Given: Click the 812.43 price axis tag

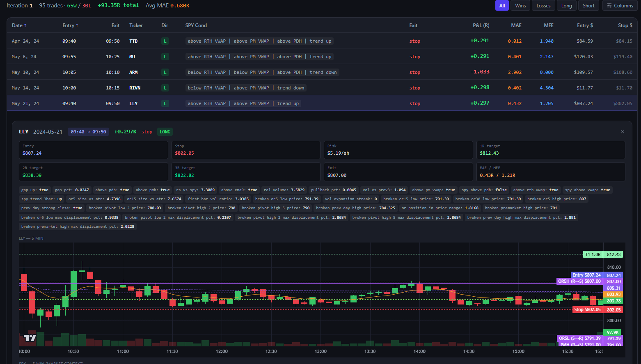Looking at the screenshot, I should pyautogui.click(x=613, y=254).
